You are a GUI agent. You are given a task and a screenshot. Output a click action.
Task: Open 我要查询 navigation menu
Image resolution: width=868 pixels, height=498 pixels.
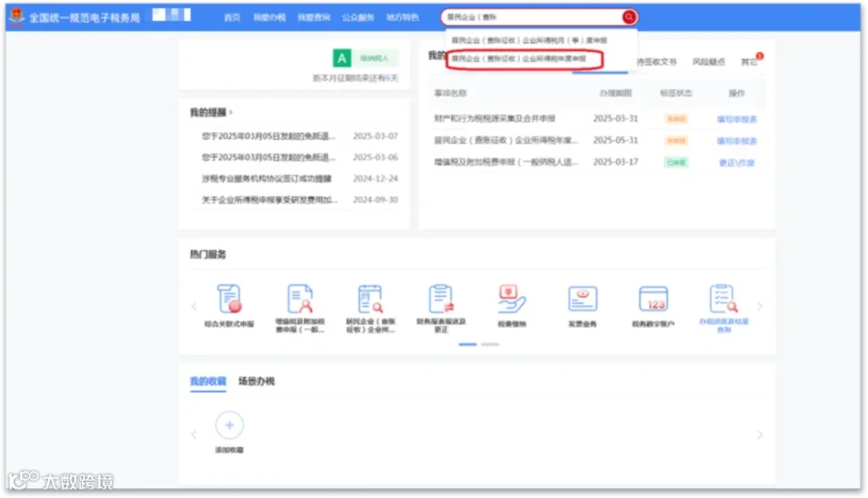pos(313,17)
